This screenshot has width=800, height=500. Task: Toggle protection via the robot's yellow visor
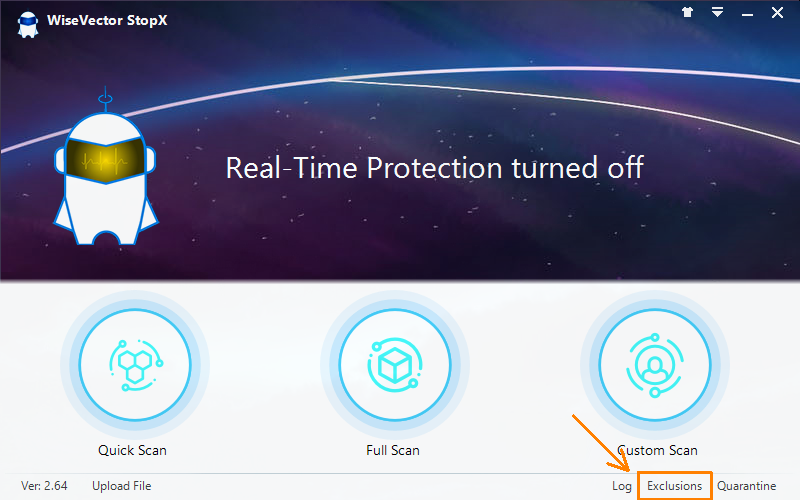[x=105, y=160]
